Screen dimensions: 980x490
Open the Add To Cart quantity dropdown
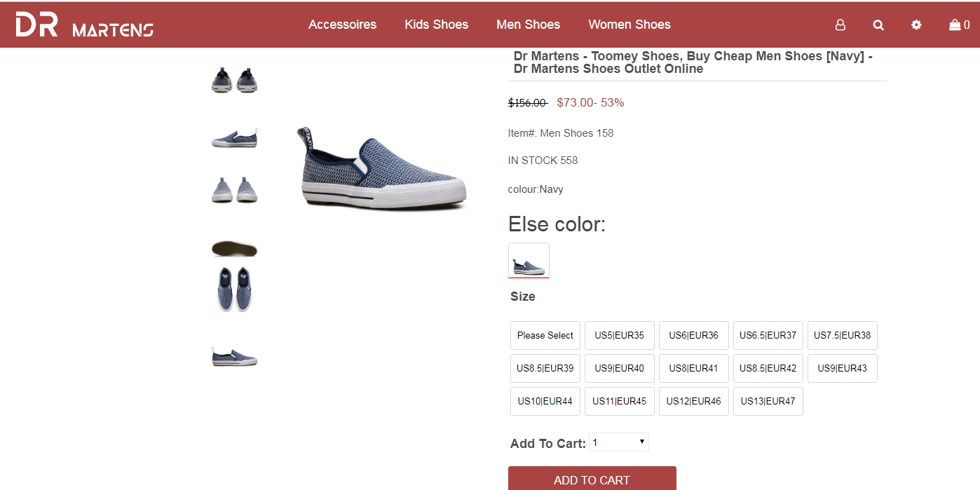tap(618, 442)
